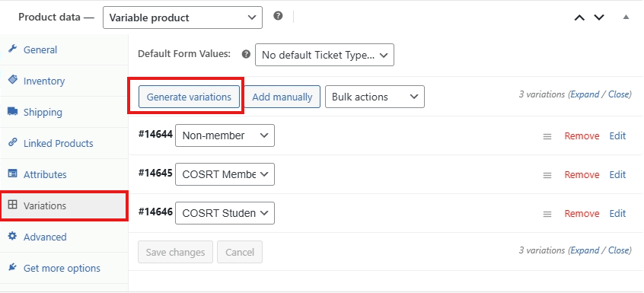Click the Inventory tag icon
Viewport: 644px width, 293px height.
(13, 80)
